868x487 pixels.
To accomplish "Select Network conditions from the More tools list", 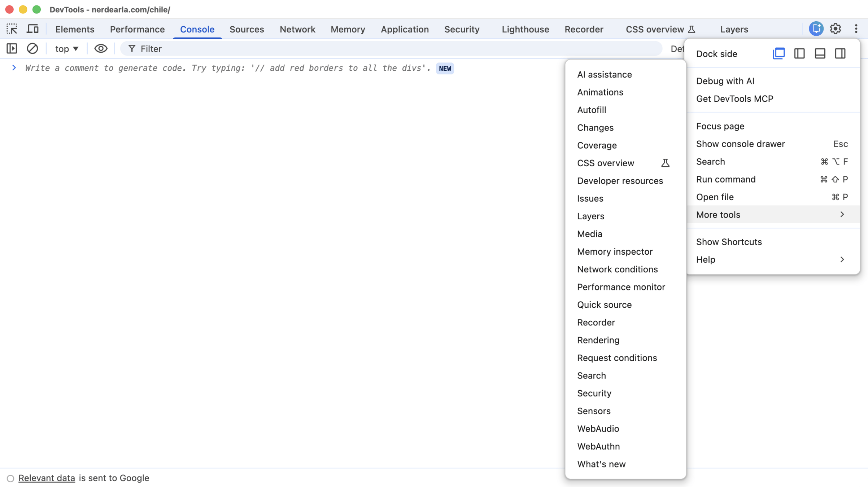I will coord(617,269).
